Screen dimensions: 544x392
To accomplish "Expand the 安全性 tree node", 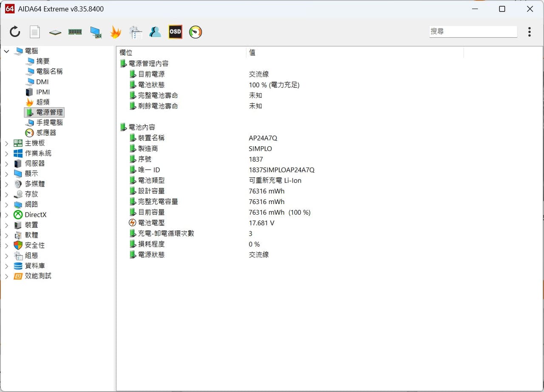I will tap(6, 245).
